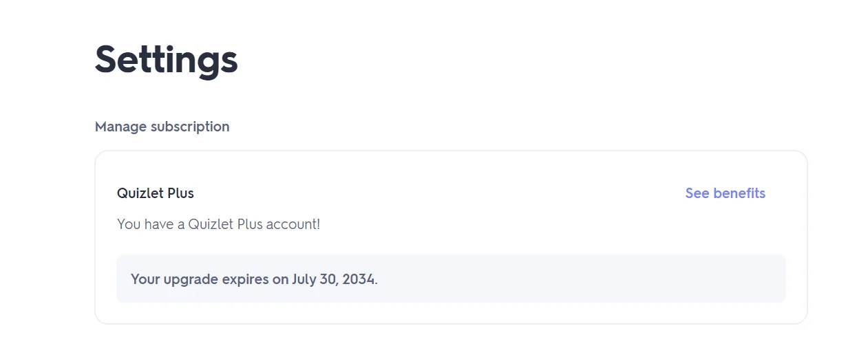868x337 pixels.
Task: Click the word 'Plus' in the plan title
Action: [x=180, y=193]
